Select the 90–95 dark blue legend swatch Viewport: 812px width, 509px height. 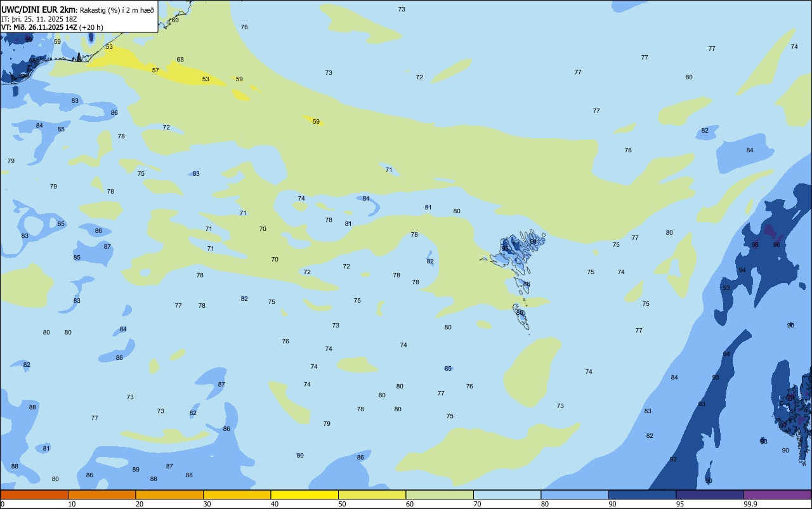642,494
